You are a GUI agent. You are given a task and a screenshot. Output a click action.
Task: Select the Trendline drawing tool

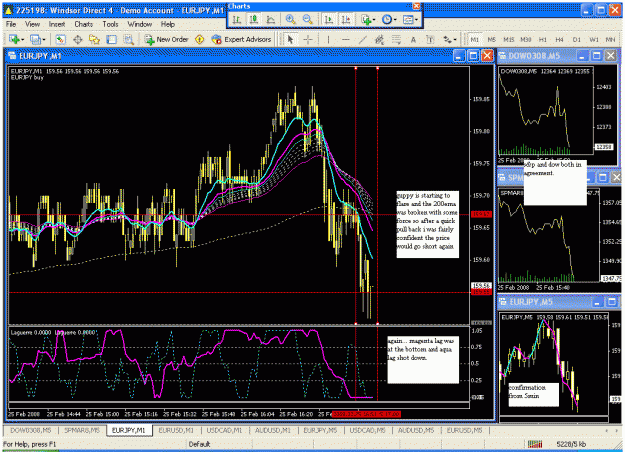362,39
